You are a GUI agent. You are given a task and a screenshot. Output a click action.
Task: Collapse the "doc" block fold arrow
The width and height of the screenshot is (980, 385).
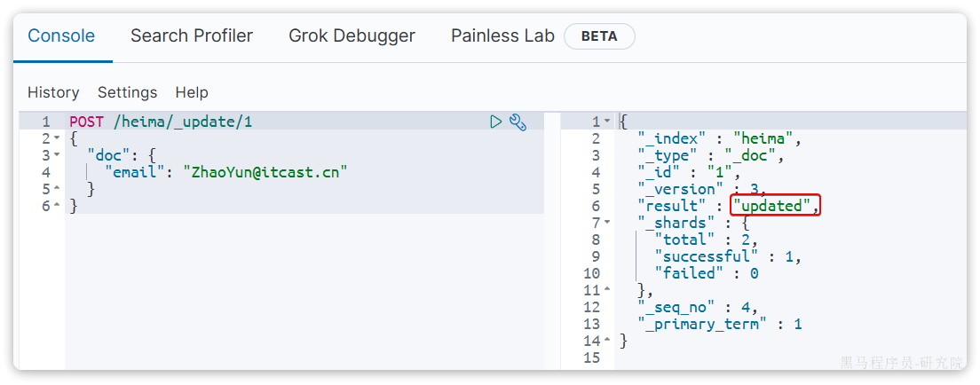[56, 155]
